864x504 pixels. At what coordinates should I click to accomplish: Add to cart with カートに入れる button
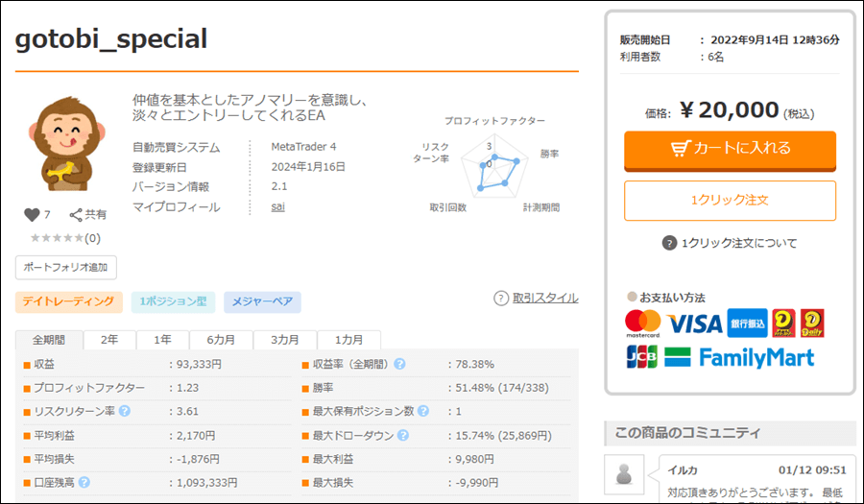click(730, 149)
